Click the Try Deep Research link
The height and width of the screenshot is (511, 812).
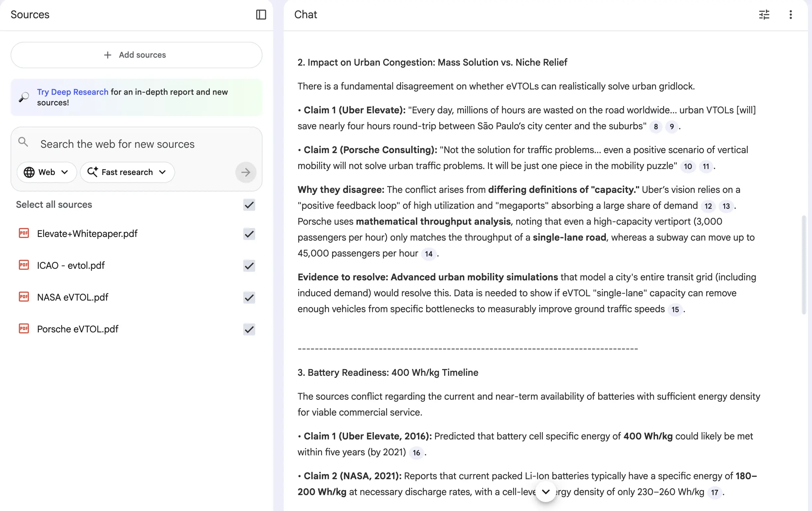73,92
